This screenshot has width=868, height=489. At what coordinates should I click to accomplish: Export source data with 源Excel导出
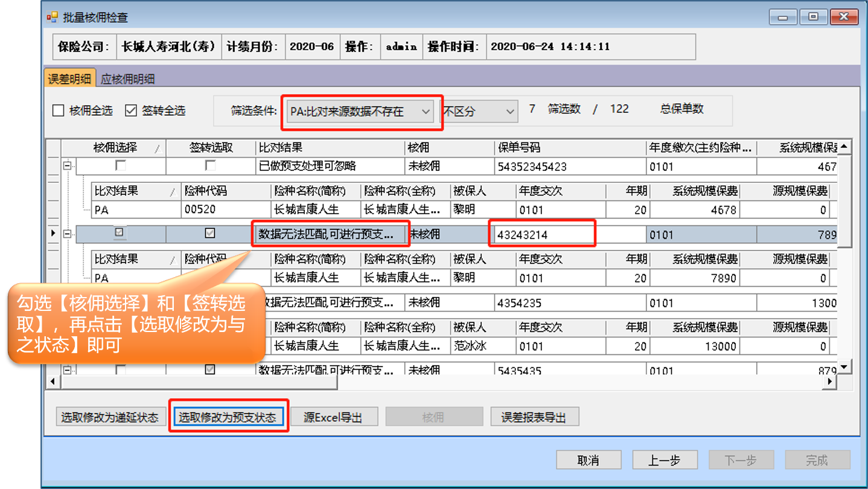pos(334,417)
